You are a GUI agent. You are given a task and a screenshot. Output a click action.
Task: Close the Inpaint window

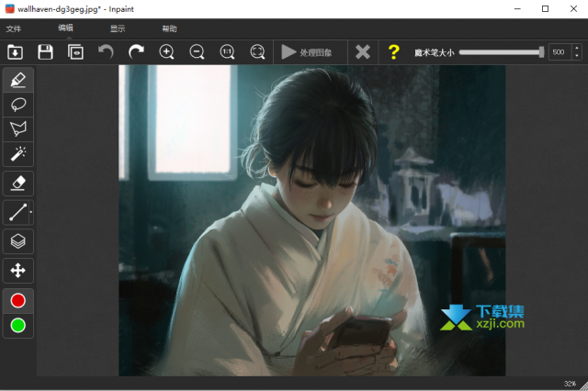click(573, 8)
